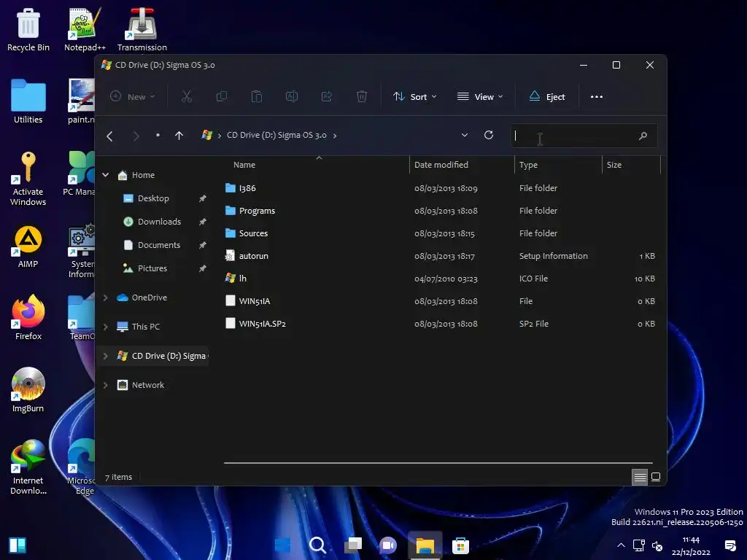
Task: Open Notepad++ desktop shortcut
Action: pos(85,29)
